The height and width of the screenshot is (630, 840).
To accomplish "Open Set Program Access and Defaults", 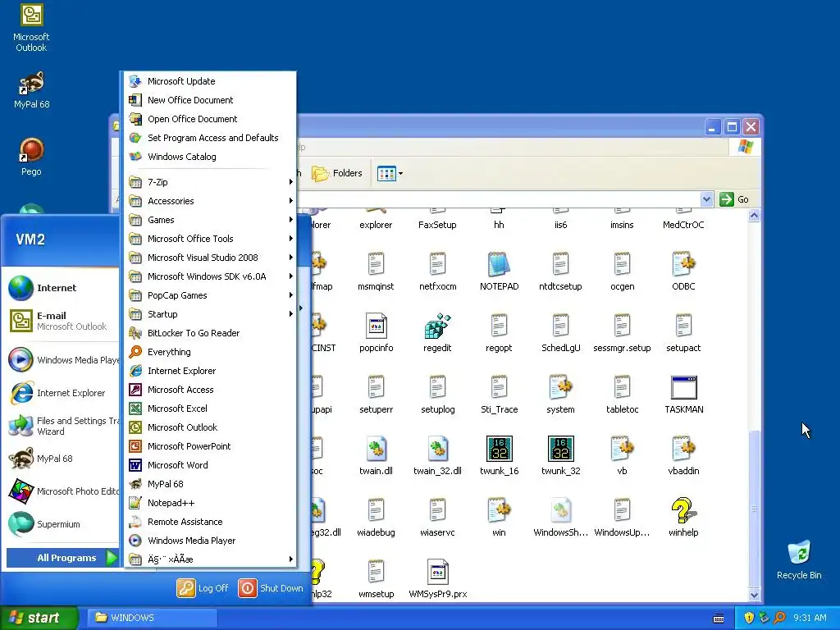I will pos(211,138).
